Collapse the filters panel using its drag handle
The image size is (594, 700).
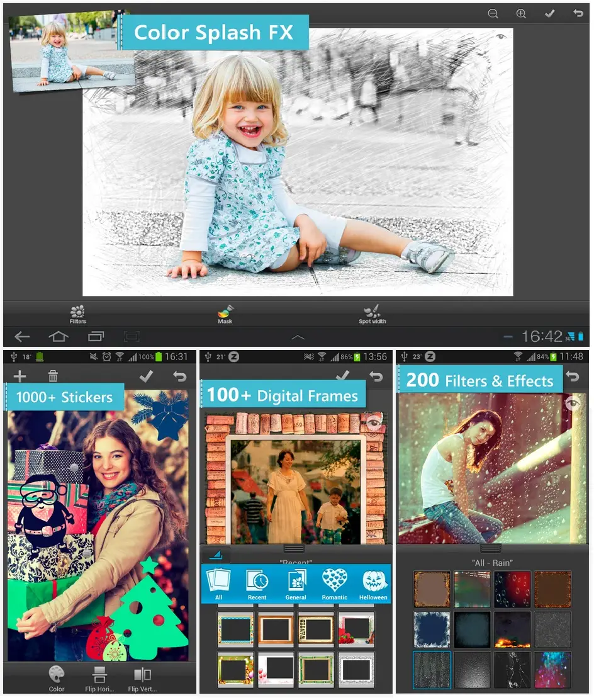(x=490, y=548)
